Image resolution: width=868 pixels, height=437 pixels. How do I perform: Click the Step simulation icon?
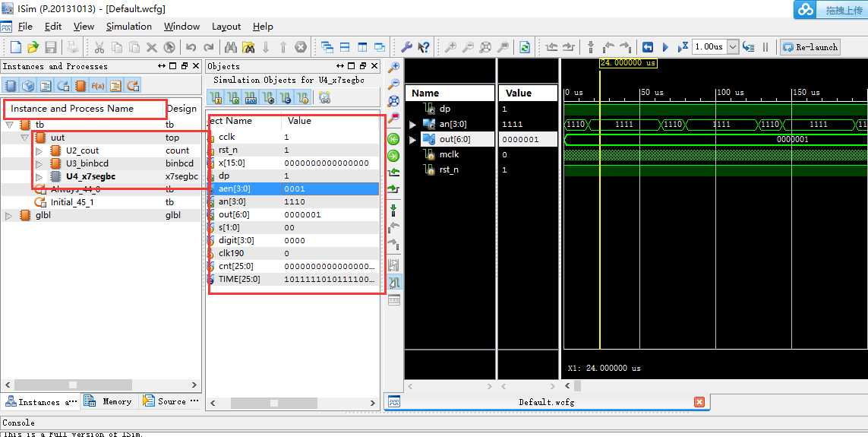click(x=749, y=47)
